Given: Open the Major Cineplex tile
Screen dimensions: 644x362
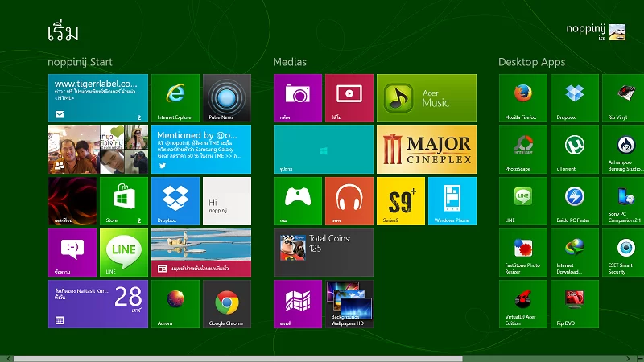Looking at the screenshot, I should (x=427, y=150).
